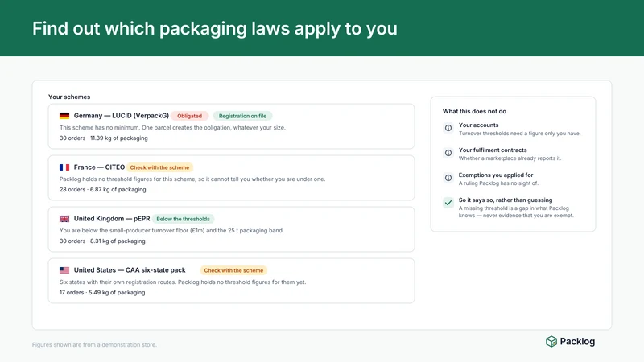Screen dimensions: 644x362
Task: Click the Your fulfilment contracts label
Action: tap(493, 150)
